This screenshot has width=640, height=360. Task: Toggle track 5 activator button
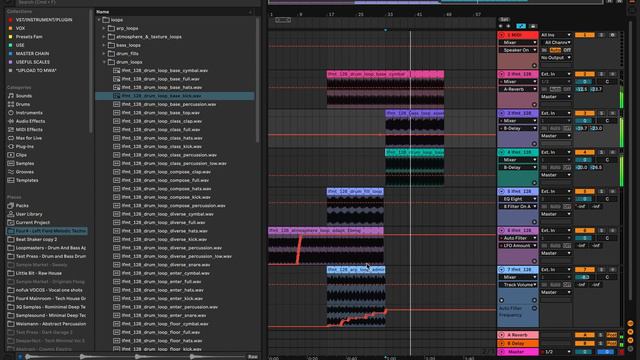584,191
